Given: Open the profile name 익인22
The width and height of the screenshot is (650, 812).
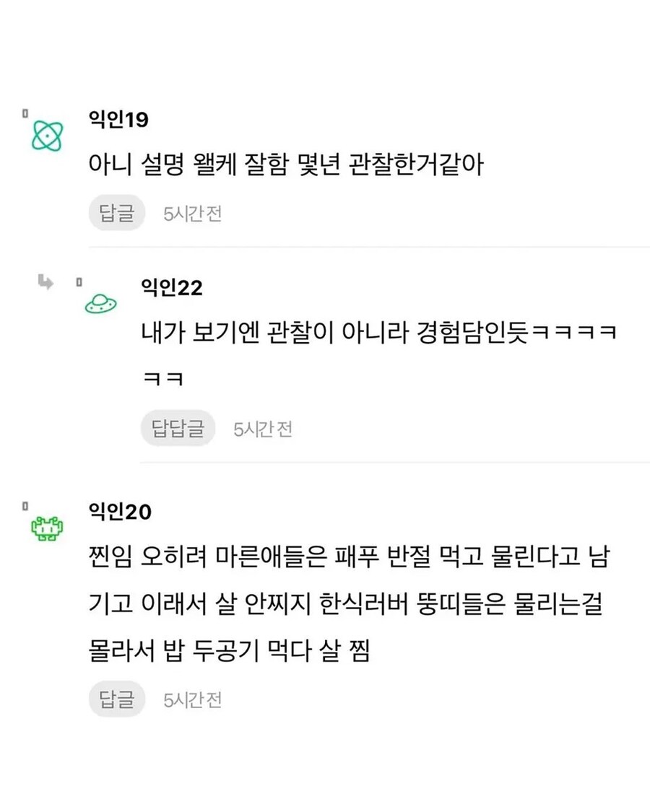Looking at the screenshot, I should [x=172, y=288].
